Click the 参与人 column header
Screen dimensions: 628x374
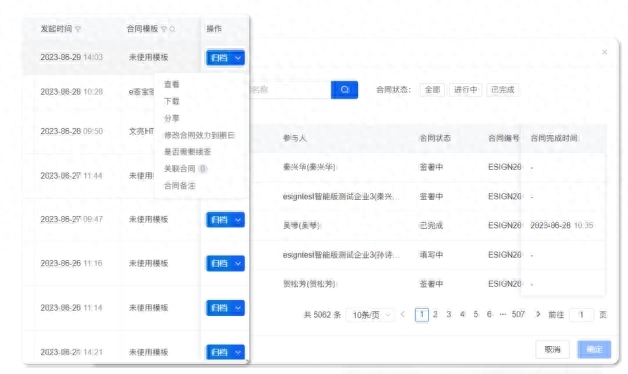tap(295, 138)
